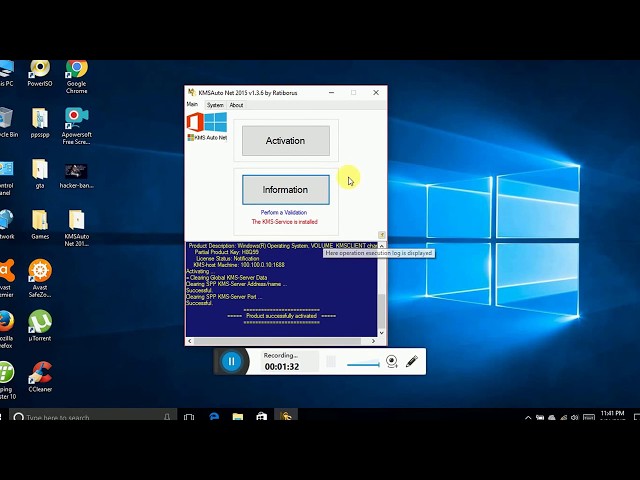Click the microphone icon in search box
This screenshot has height=480, width=640.
pos(167,417)
